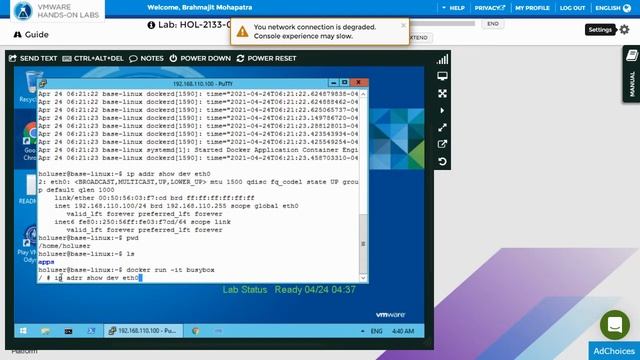Open the Recycle Bin desktop icon
The image size is (640, 360).
pos(30,87)
